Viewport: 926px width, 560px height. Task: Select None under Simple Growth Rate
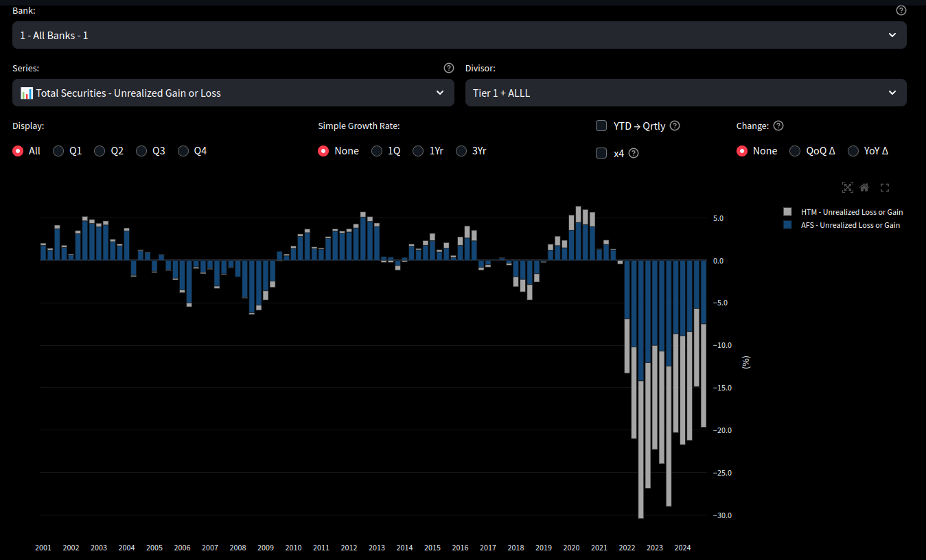coord(323,151)
